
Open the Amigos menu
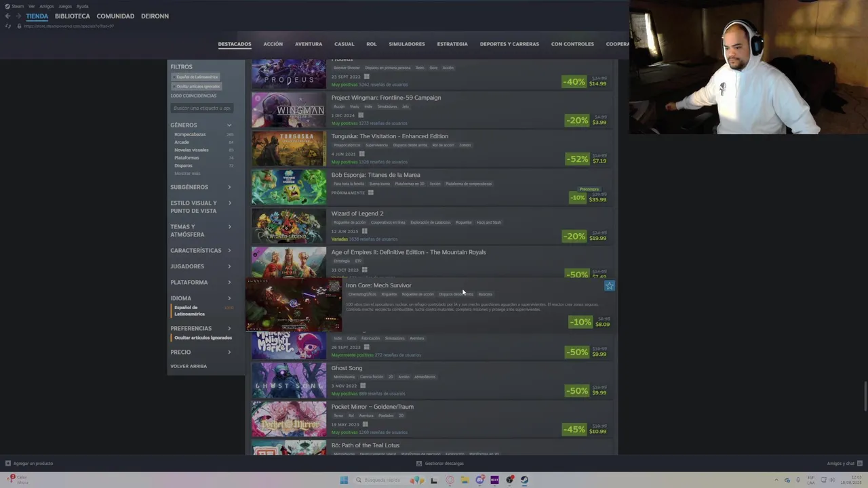click(46, 6)
